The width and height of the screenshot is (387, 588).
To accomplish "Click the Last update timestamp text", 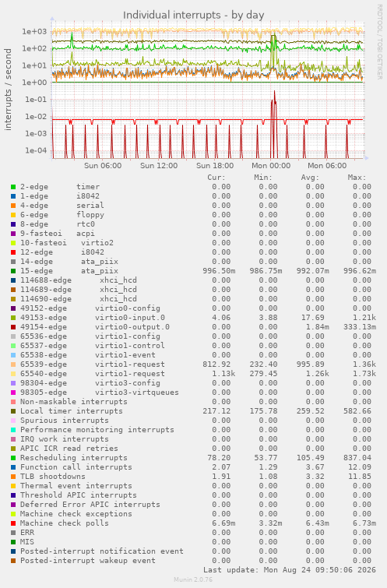I will 290,570.
